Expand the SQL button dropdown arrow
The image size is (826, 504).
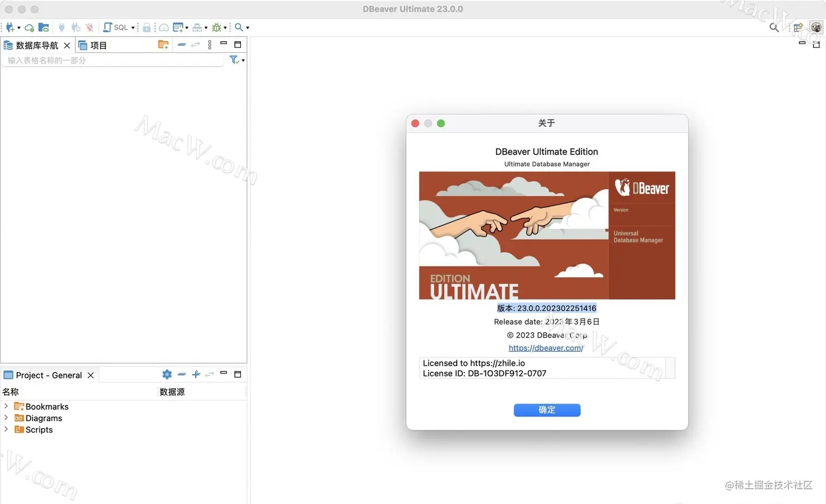coord(133,28)
